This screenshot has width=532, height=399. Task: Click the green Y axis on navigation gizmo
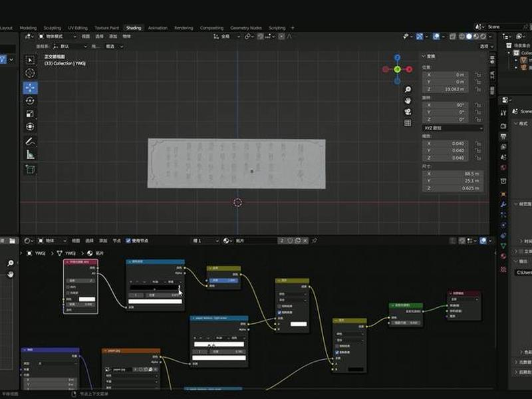(x=397, y=69)
